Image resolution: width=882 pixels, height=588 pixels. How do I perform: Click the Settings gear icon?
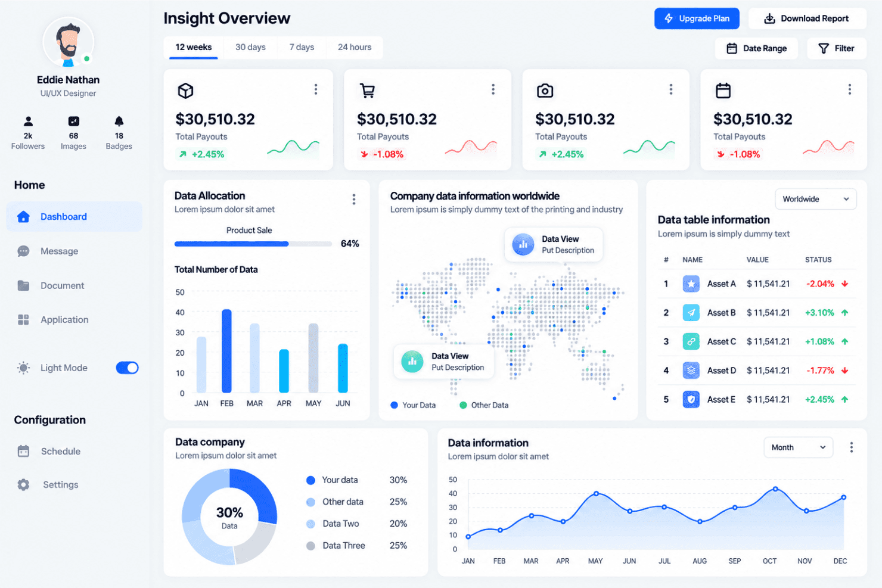[23, 484]
